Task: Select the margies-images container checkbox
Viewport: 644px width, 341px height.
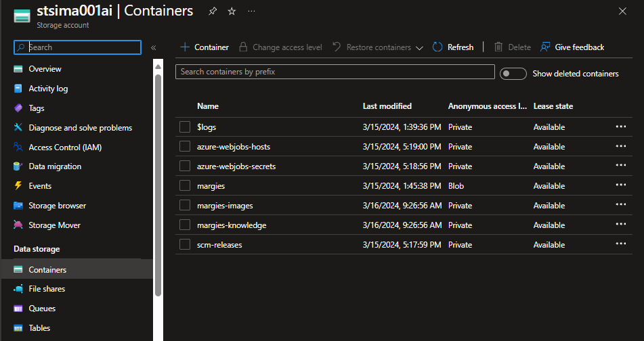Action: coord(185,205)
